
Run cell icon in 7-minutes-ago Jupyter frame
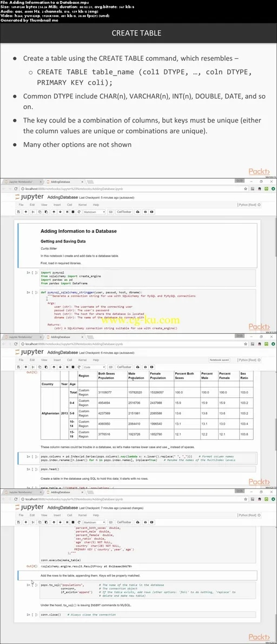[67, 521]
